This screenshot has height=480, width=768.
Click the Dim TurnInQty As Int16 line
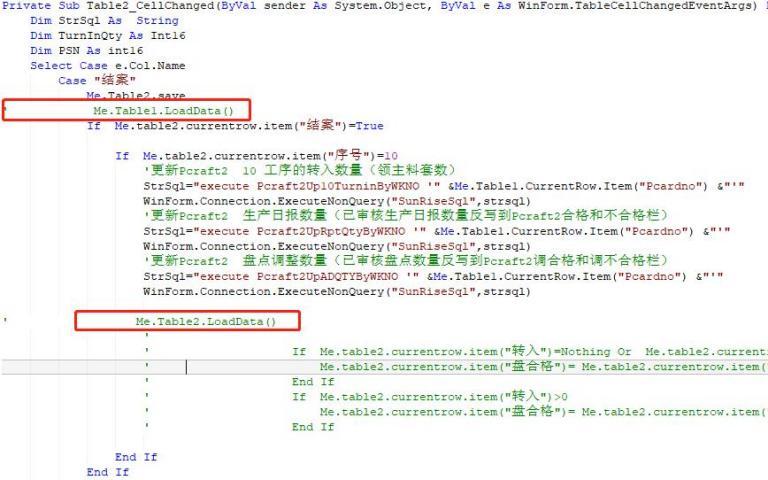[x=108, y=35]
